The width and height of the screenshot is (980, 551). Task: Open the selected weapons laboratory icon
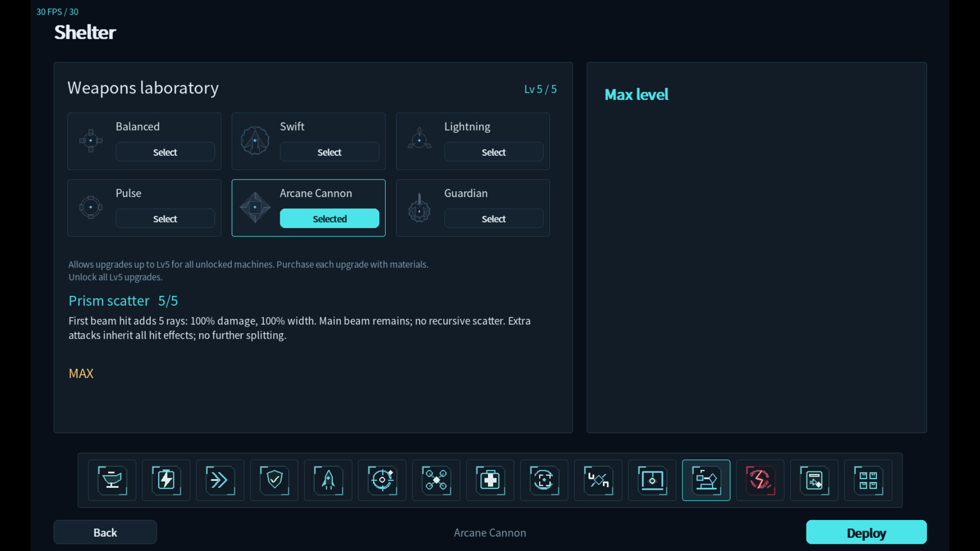(706, 480)
